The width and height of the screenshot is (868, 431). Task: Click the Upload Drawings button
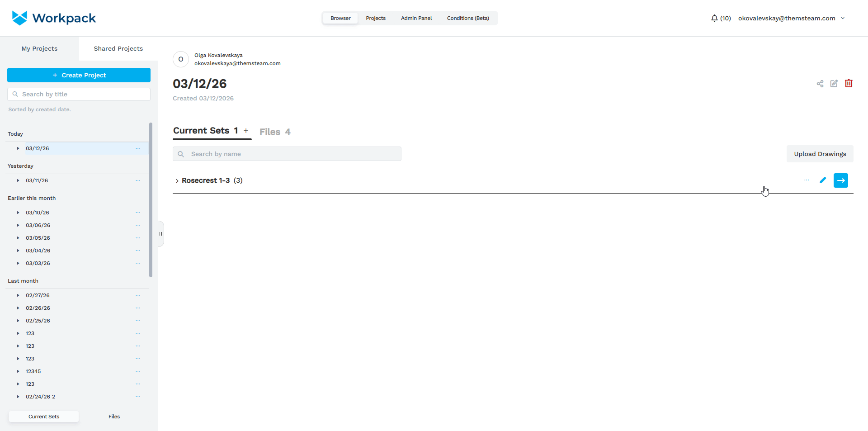(820, 154)
